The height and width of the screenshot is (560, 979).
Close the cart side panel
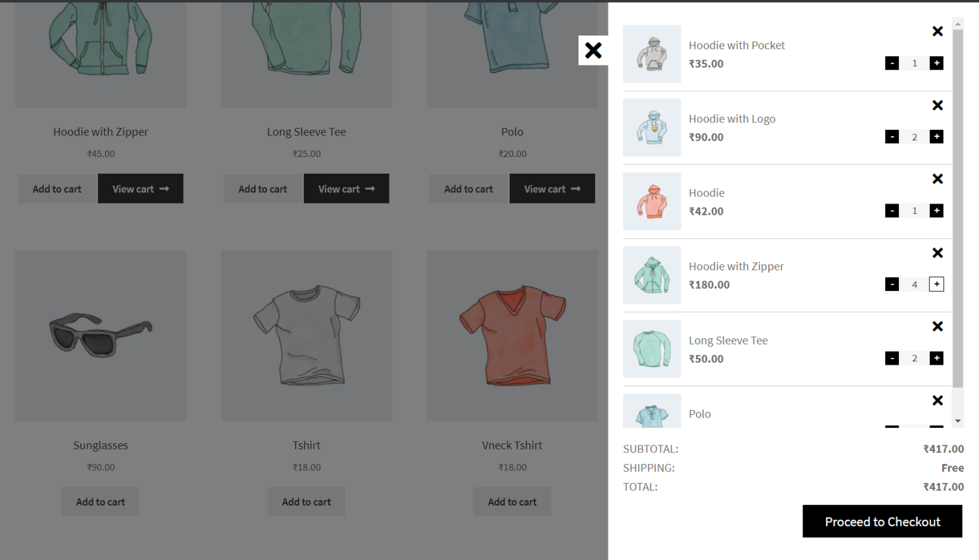tap(593, 50)
